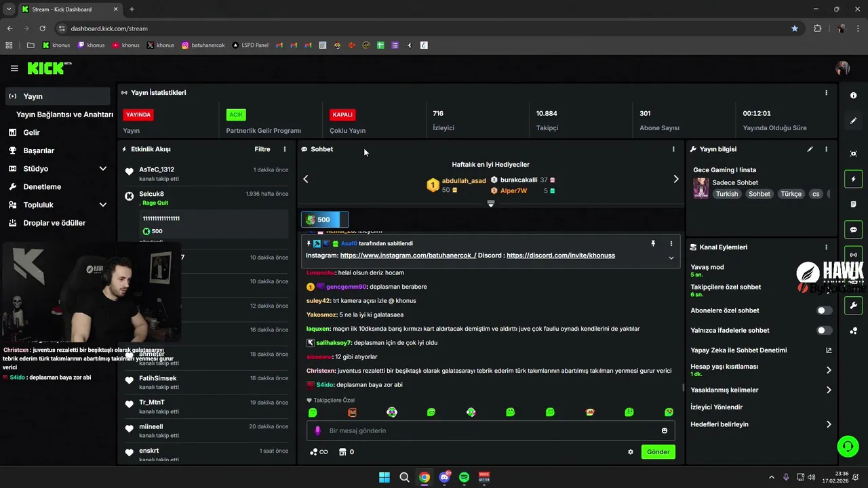Open Spotify from the taskbar
Image resolution: width=868 pixels, height=488 pixels.
tap(465, 477)
